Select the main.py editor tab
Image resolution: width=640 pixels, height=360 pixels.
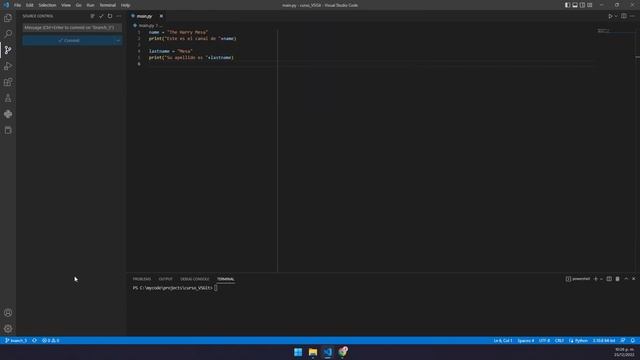(144, 16)
